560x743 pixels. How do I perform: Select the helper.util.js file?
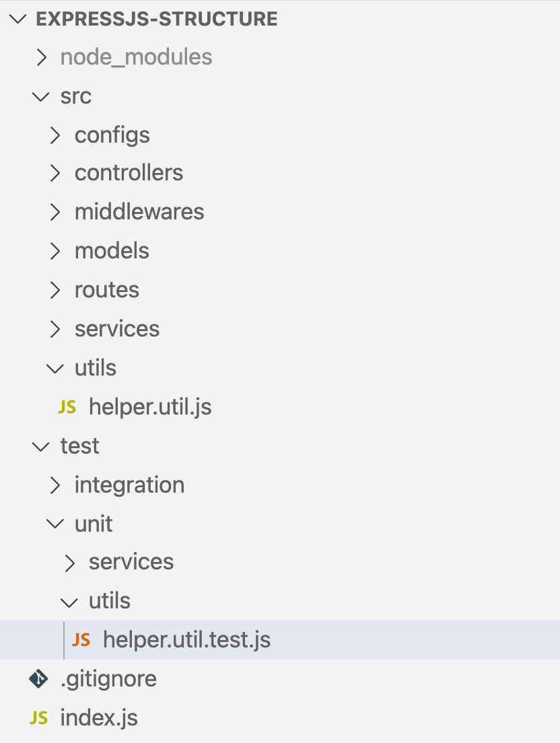149,406
